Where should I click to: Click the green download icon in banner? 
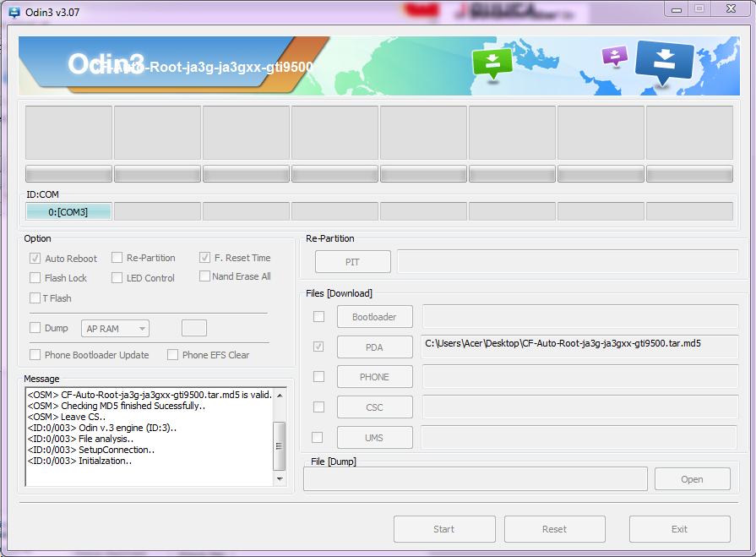coord(492,63)
